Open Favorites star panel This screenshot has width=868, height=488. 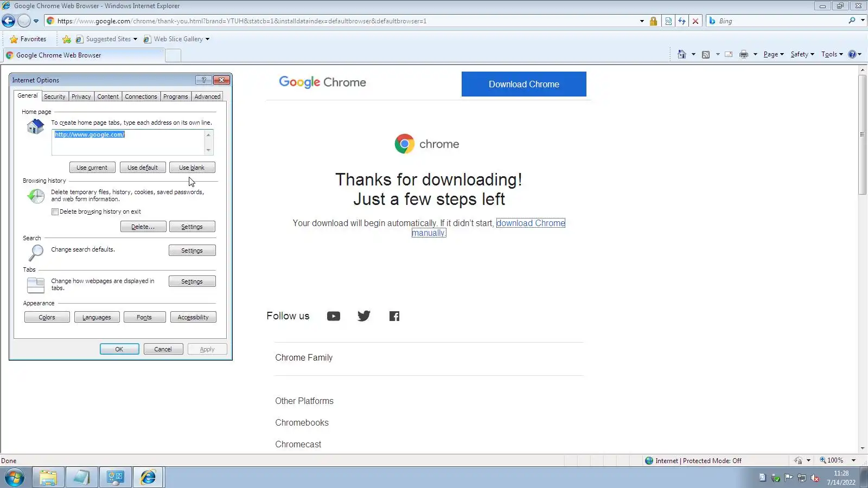[28, 39]
